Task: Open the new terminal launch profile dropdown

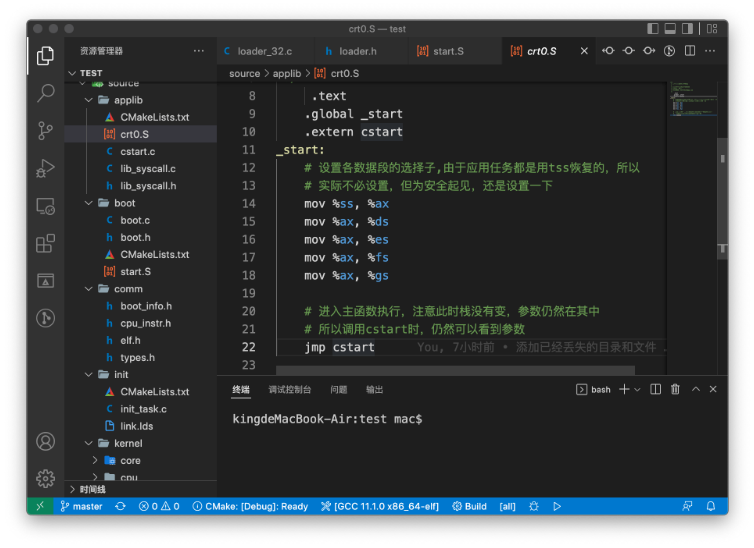Action: 637,389
